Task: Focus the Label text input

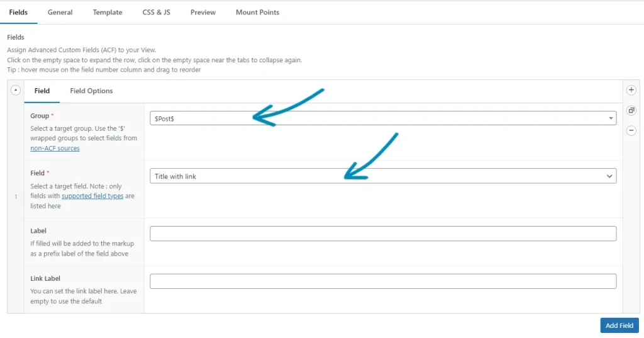Action: (382, 234)
